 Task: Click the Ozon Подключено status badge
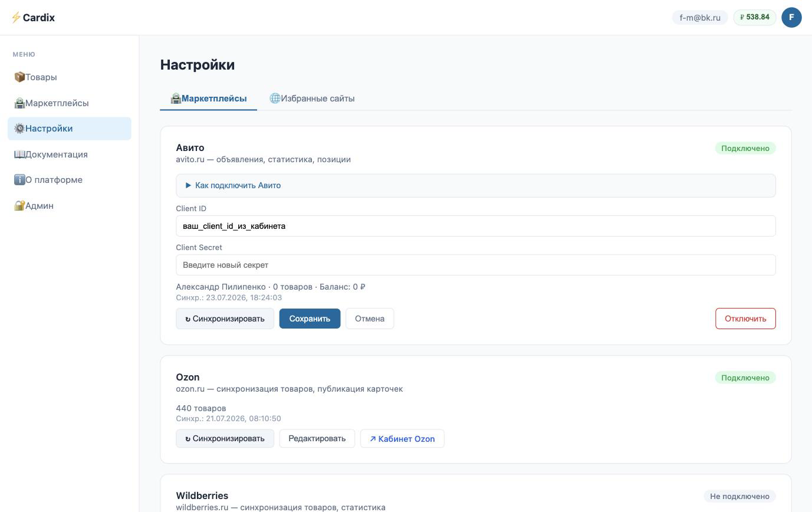click(745, 378)
